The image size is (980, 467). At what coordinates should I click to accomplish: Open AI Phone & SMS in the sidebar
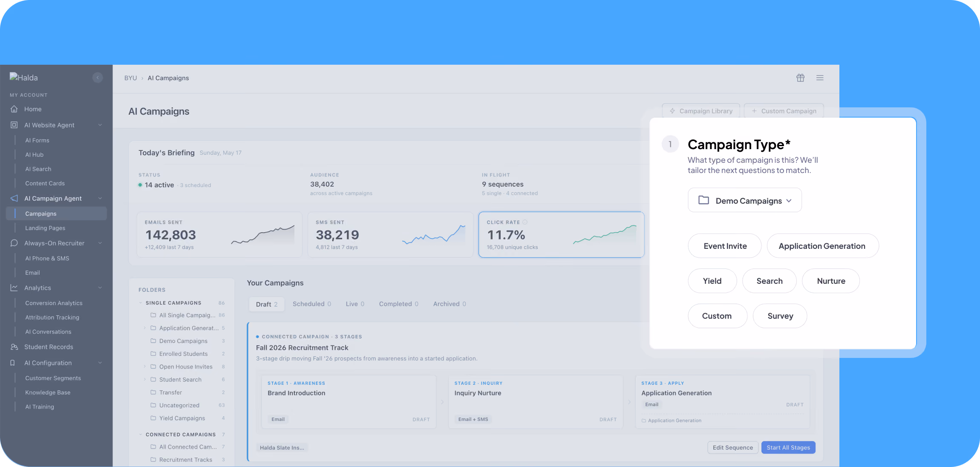pos(47,258)
